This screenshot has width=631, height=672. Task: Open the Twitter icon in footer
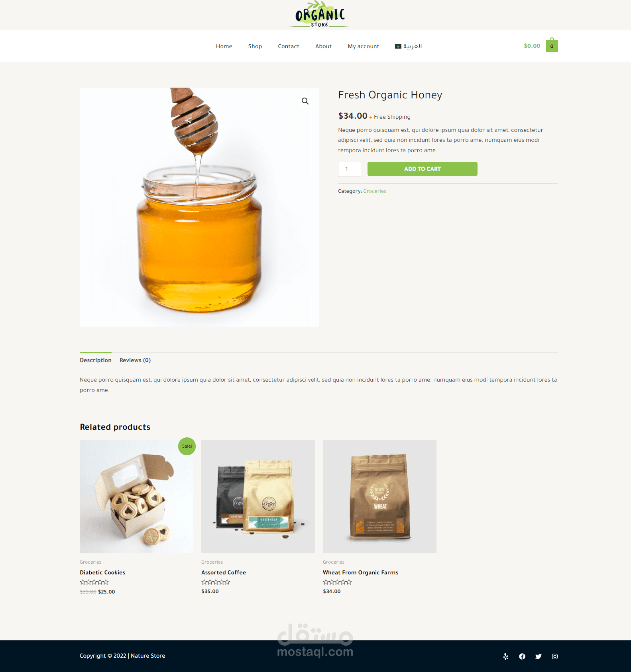(x=539, y=656)
